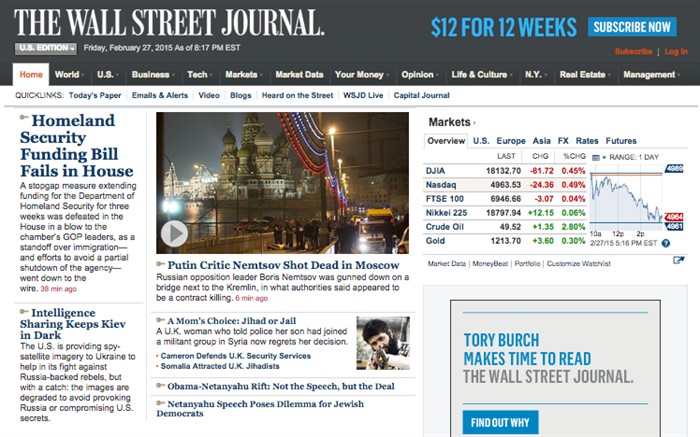Screen dimensions: 700x437
Task: Click The Wall Street Journal logo
Action: (x=168, y=23)
